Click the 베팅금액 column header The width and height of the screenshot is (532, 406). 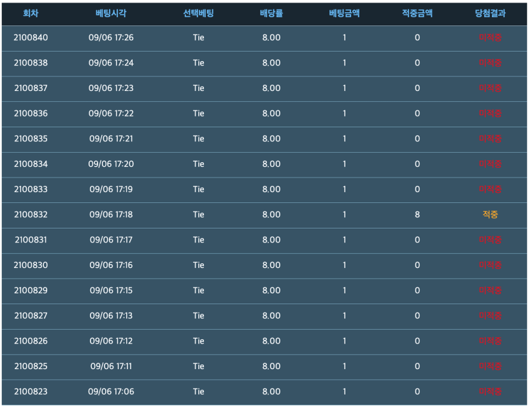[x=345, y=13]
